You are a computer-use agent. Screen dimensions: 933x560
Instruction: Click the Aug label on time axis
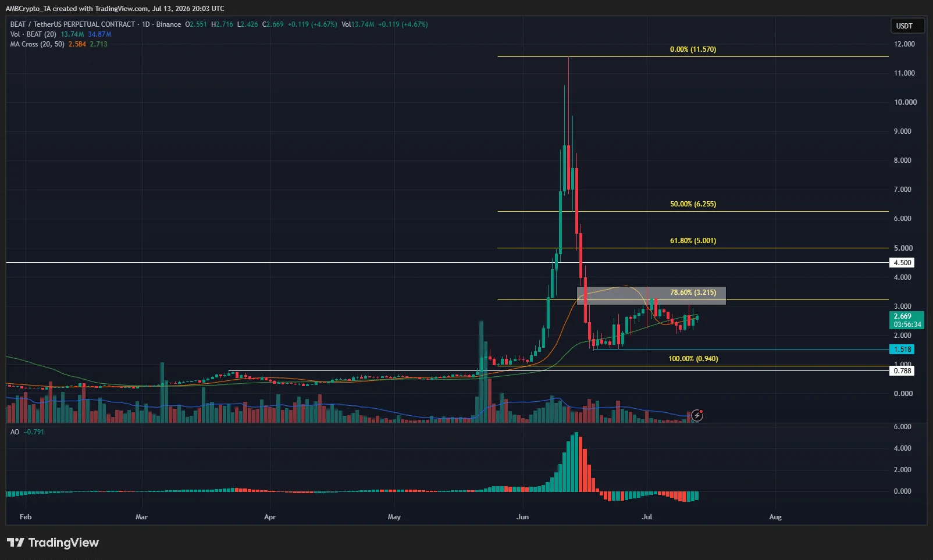point(775,517)
